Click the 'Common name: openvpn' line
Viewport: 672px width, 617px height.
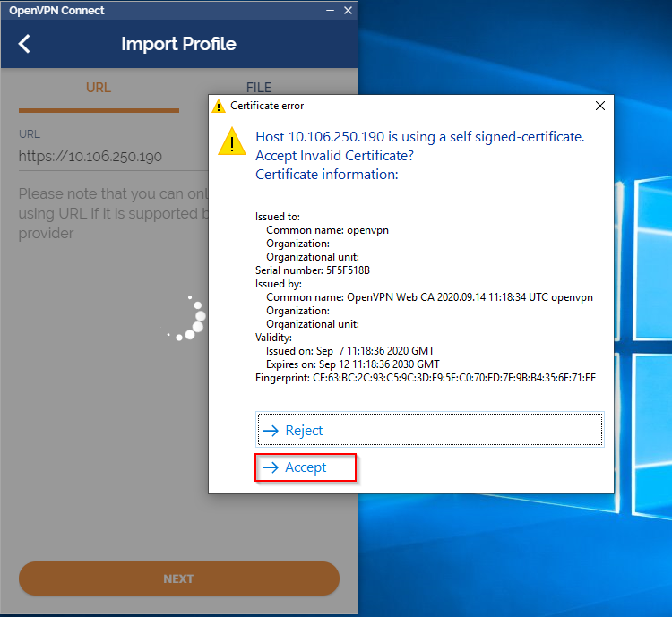327,230
